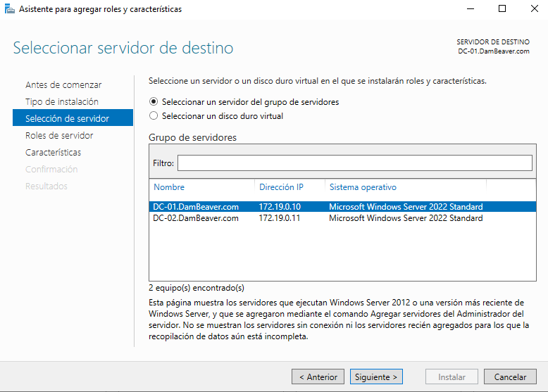Click IP address 172.19.0.10

click(x=280, y=207)
